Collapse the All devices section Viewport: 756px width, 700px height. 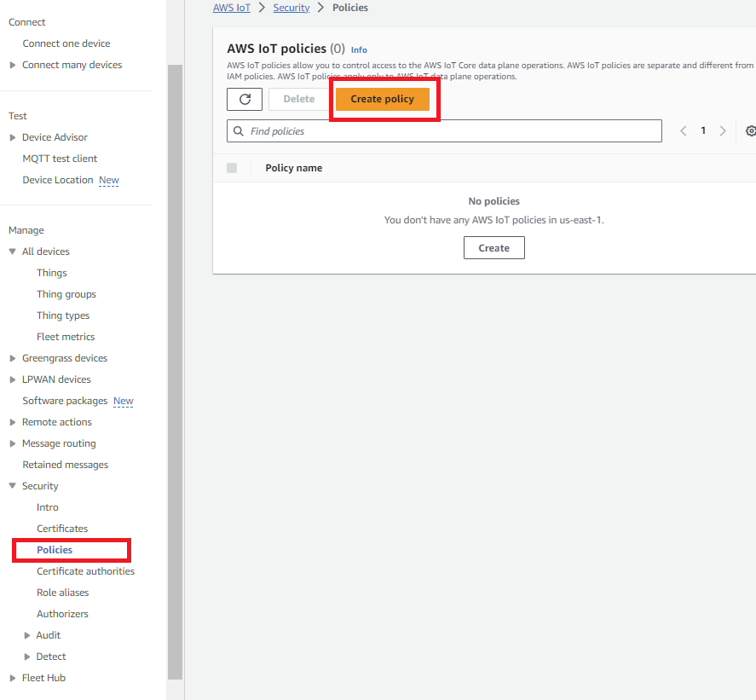[x=13, y=252]
